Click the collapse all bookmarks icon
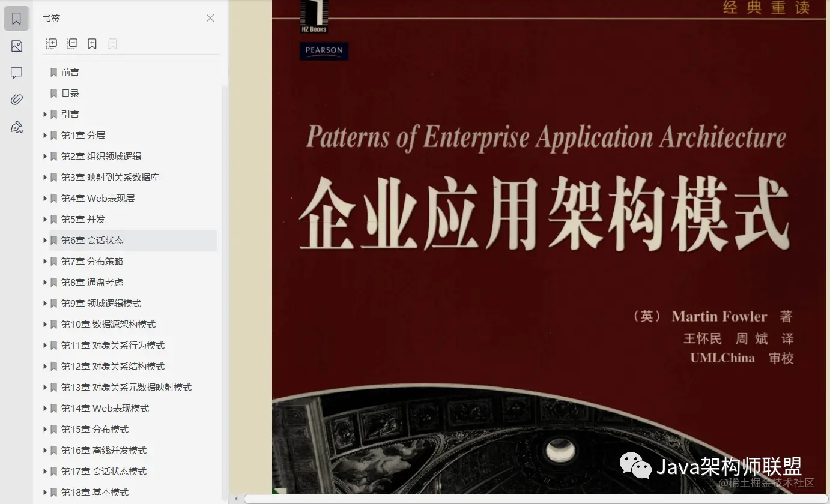830x504 pixels. tap(72, 44)
